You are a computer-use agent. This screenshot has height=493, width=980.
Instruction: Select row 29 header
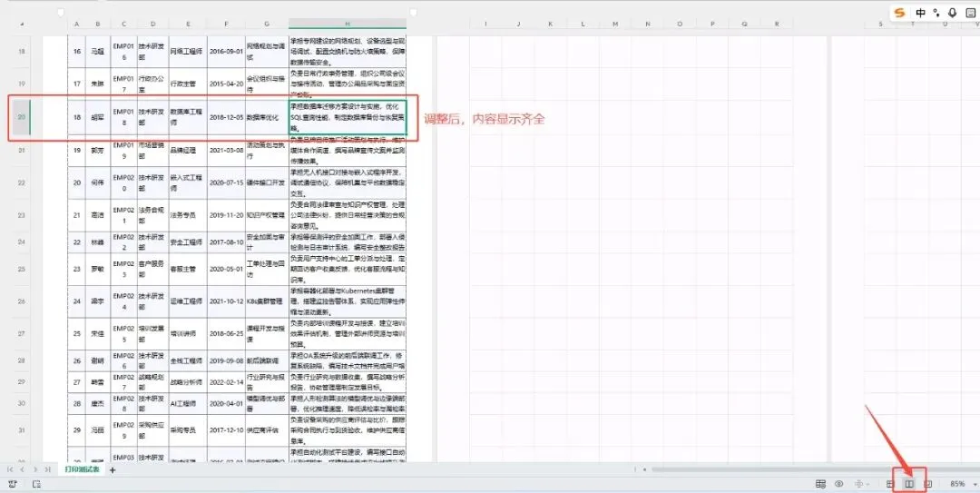[x=22, y=382]
